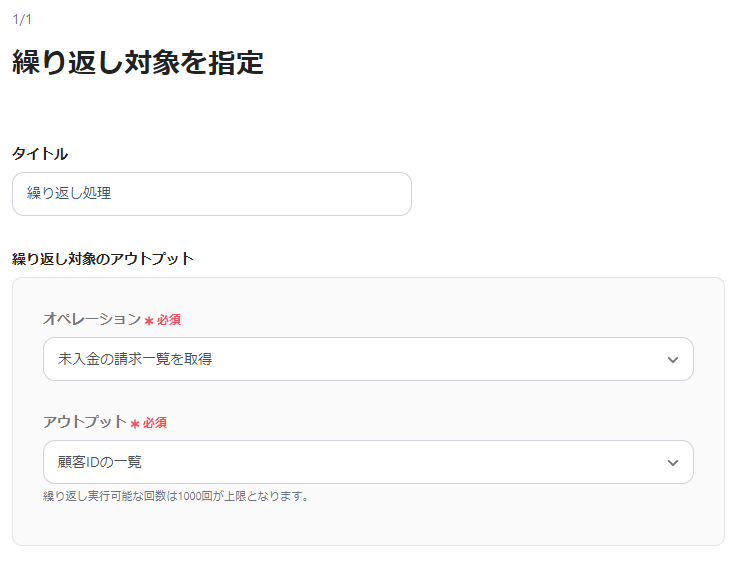Click the オペレーション field label
The image size is (741, 566).
(92, 319)
